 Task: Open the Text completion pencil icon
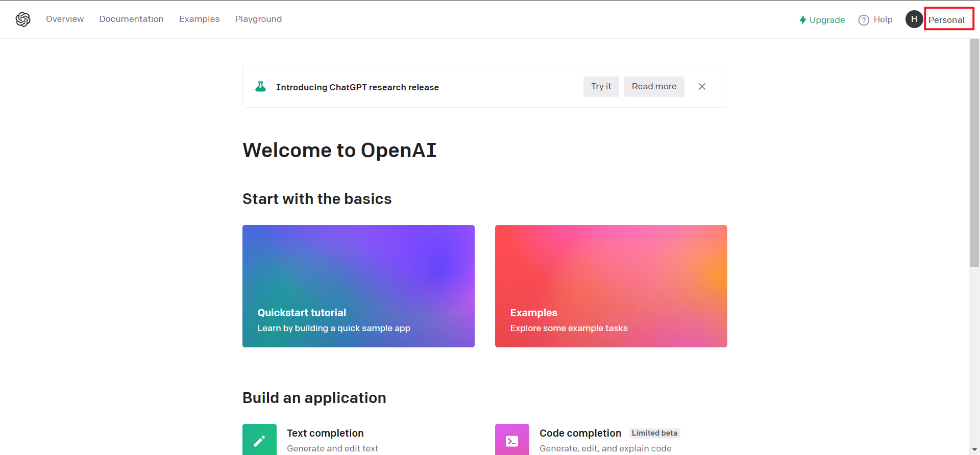[x=259, y=440]
